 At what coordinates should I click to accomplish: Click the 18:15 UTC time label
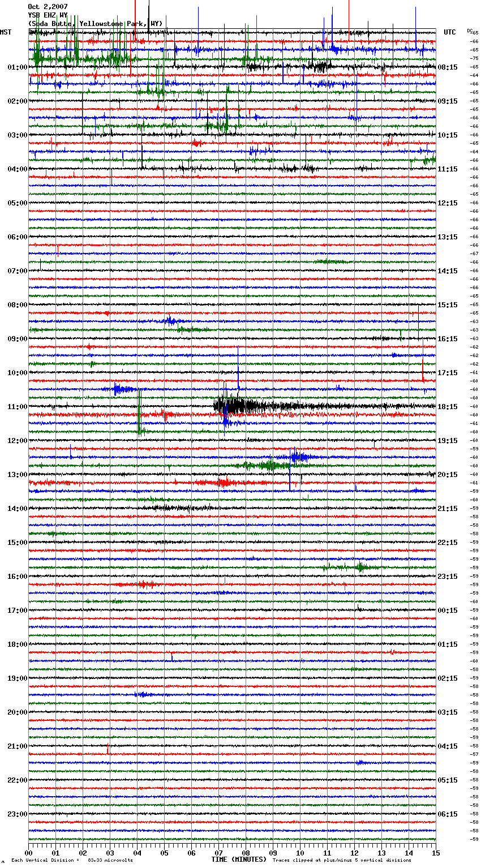click(x=448, y=407)
